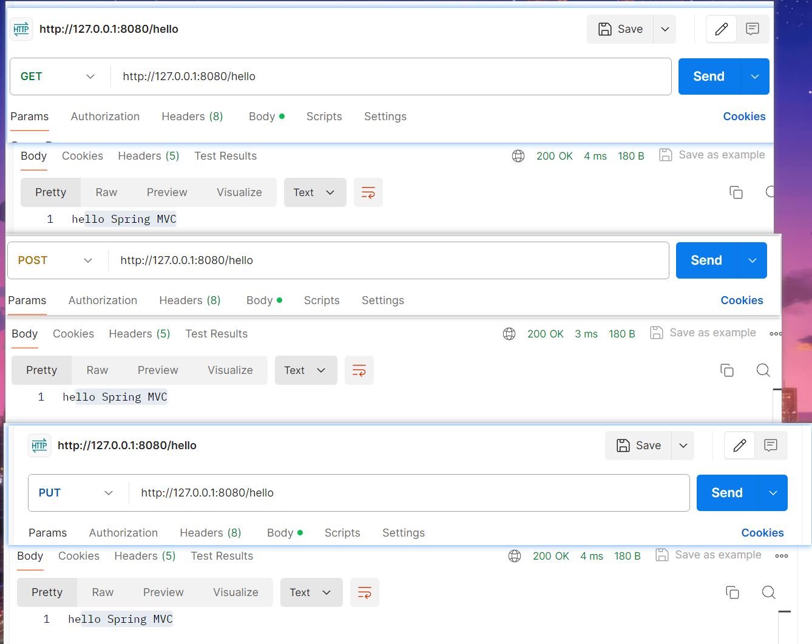Open the blue Cookies link in the PUT request

(762, 533)
